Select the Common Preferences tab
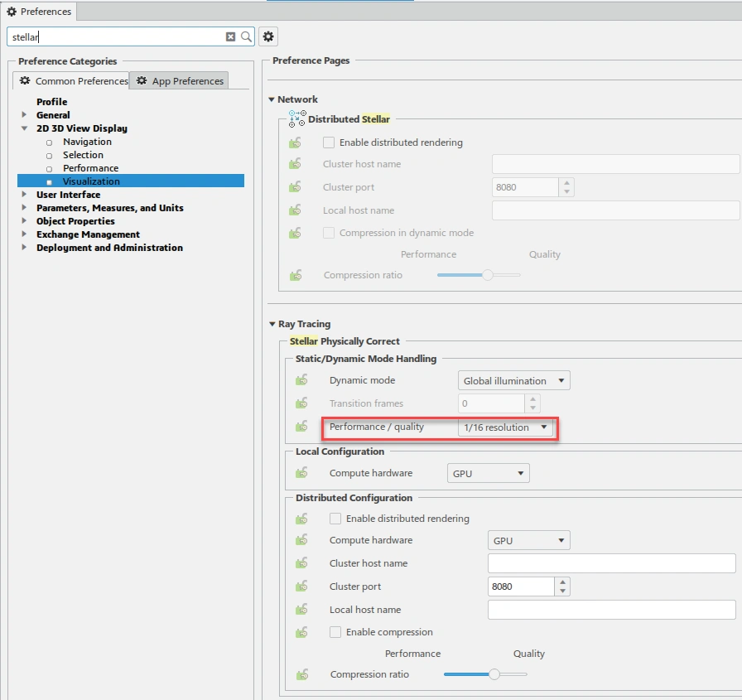The image size is (742, 700). pos(74,80)
